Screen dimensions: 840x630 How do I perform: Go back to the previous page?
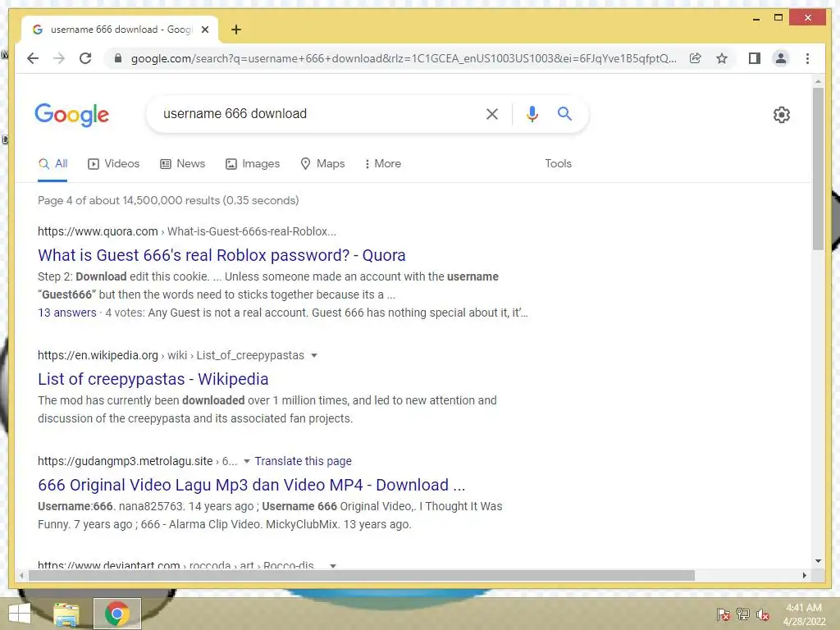33,58
